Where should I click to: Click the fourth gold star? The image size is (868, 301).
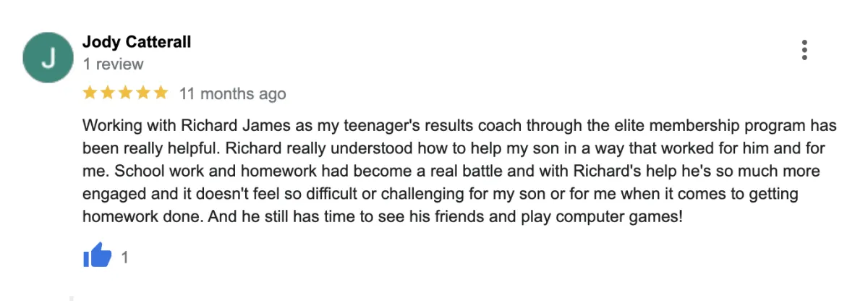(x=143, y=93)
